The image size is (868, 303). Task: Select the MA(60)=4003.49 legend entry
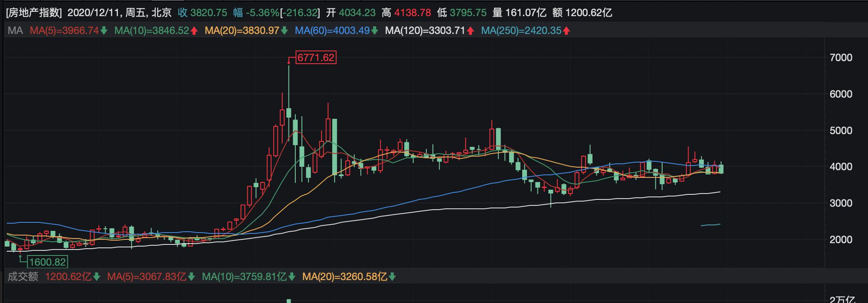(x=332, y=31)
